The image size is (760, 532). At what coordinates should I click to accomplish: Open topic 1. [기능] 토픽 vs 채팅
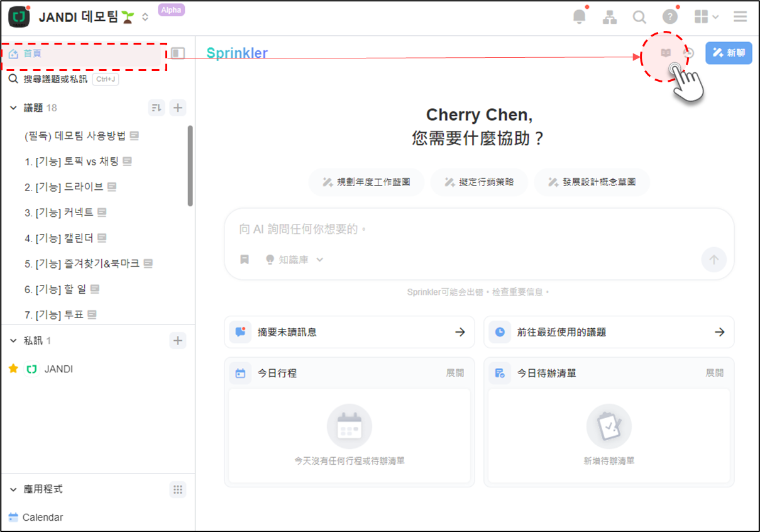click(x=78, y=162)
